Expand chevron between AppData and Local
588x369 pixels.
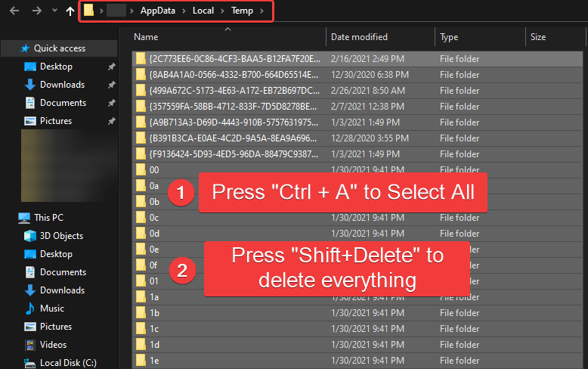[x=184, y=11]
